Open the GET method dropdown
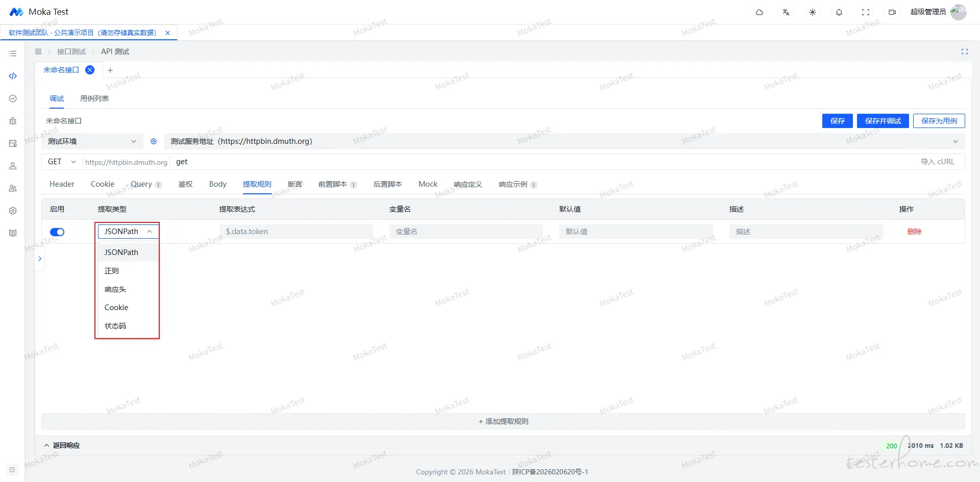The height and width of the screenshot is (482, 980). 62,162
